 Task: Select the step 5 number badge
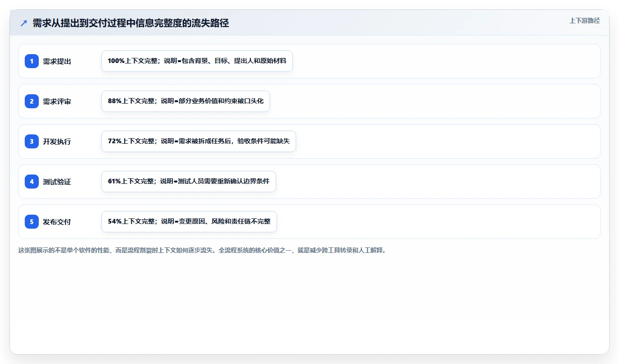point(32,222)
